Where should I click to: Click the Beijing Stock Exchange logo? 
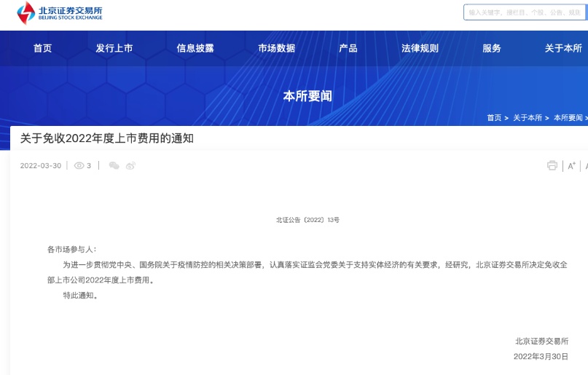point(58,12)
